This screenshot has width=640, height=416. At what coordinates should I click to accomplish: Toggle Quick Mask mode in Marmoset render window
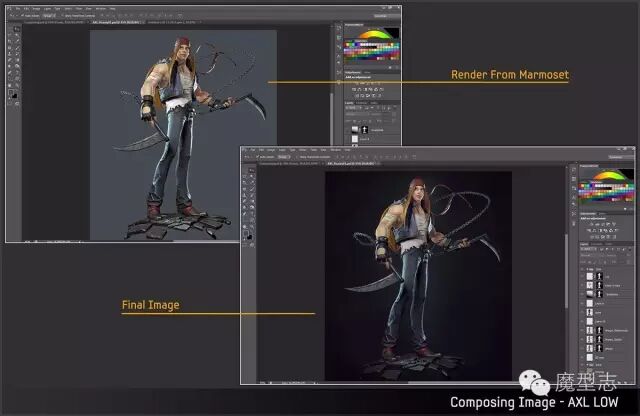click(9, 103)
